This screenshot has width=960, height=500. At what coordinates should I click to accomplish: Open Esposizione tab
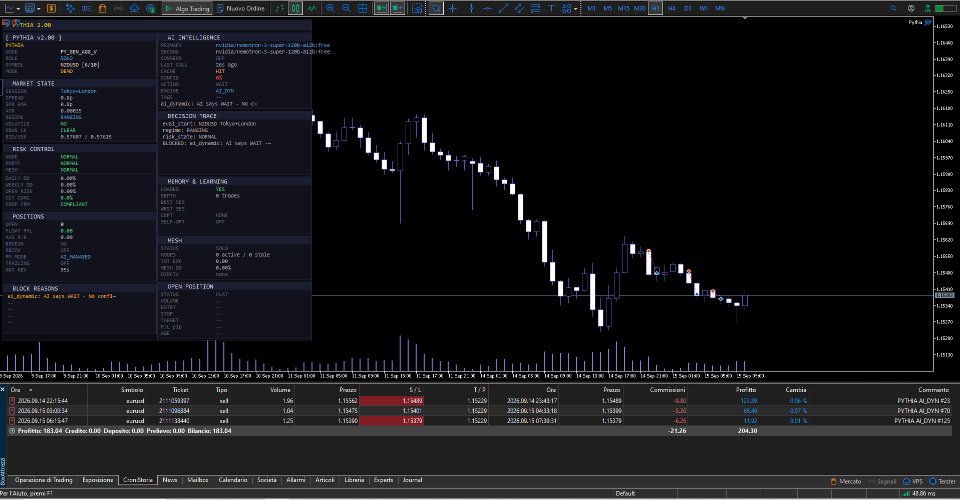[98, 480]
